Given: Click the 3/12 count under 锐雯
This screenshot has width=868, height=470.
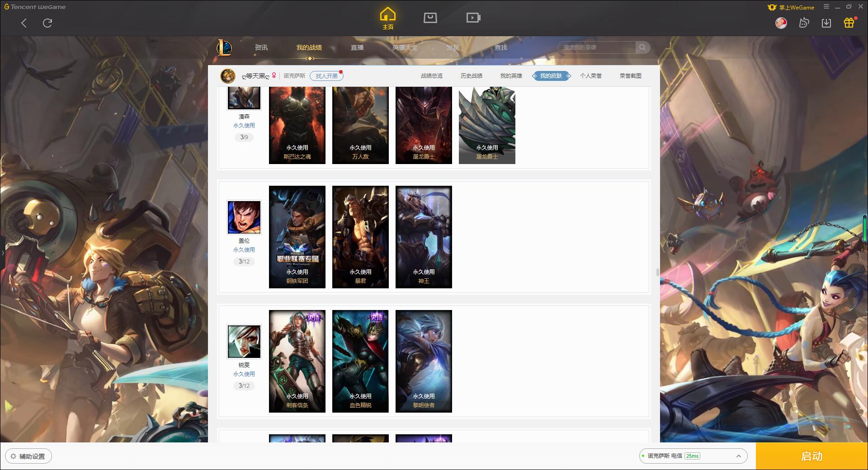Looking at the screenshot, I should pos(244,385).
